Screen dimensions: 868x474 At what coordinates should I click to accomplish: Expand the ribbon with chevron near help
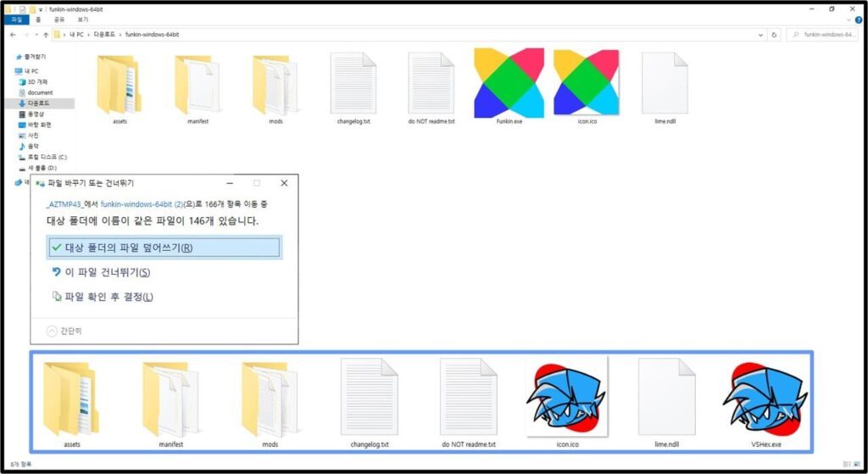pyautogui.click(x=849, y=20)
